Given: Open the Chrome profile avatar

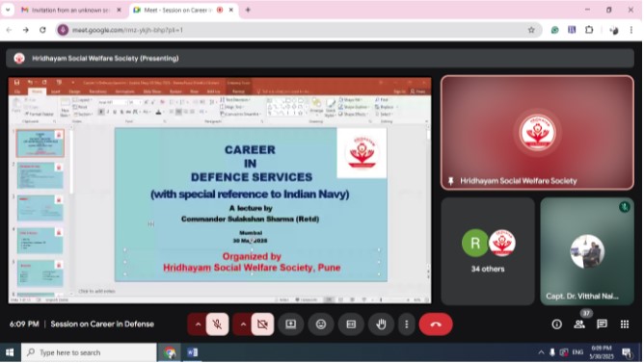Looking at the screenshot, I should pyautogui.click(x=614, y=30).
